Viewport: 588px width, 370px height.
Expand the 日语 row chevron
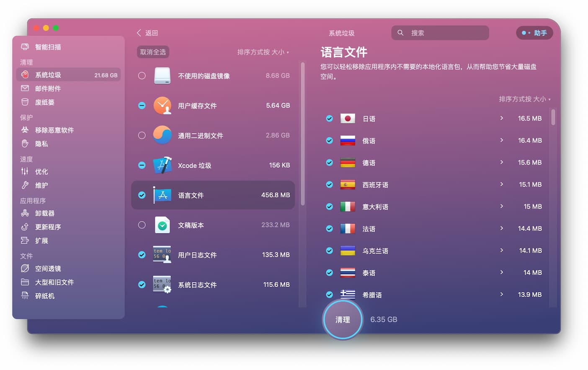tap(502, 118)
